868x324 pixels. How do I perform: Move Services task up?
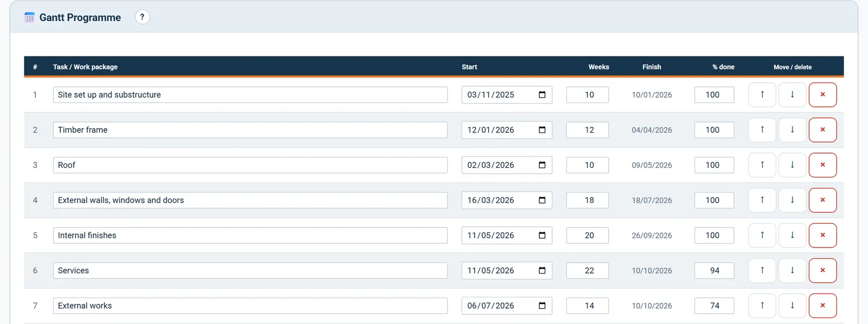(762, 270)
